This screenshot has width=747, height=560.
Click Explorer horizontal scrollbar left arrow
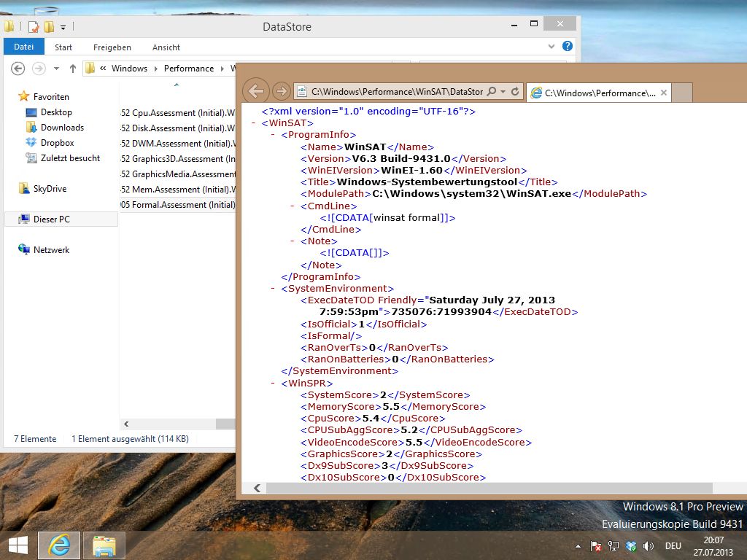[126, 424]
